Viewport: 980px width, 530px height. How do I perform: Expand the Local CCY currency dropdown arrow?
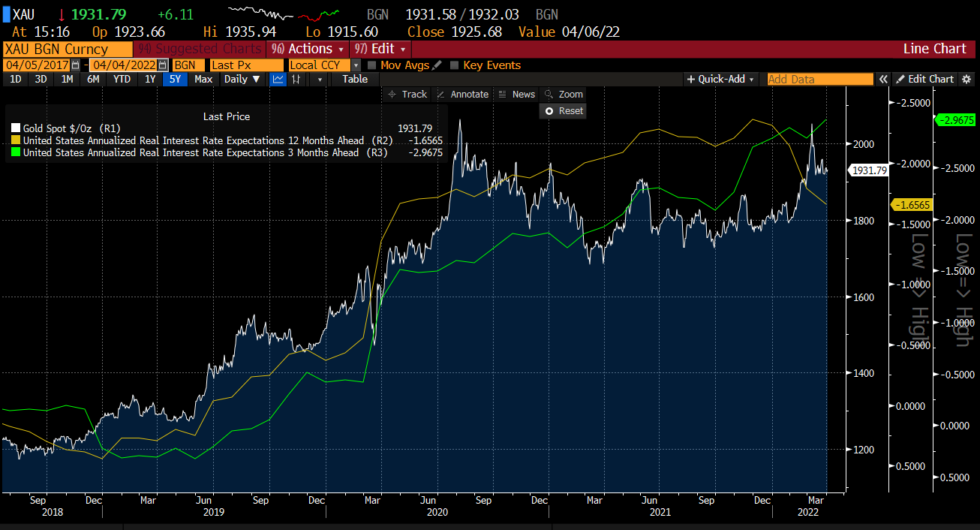(356, 65)
